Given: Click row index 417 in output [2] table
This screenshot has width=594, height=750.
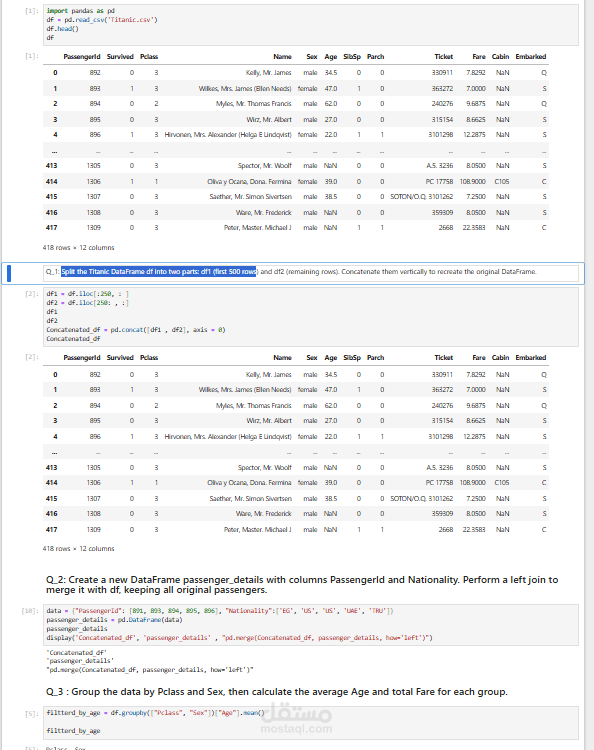Looking at the screenshot, I should pos(52,529).
